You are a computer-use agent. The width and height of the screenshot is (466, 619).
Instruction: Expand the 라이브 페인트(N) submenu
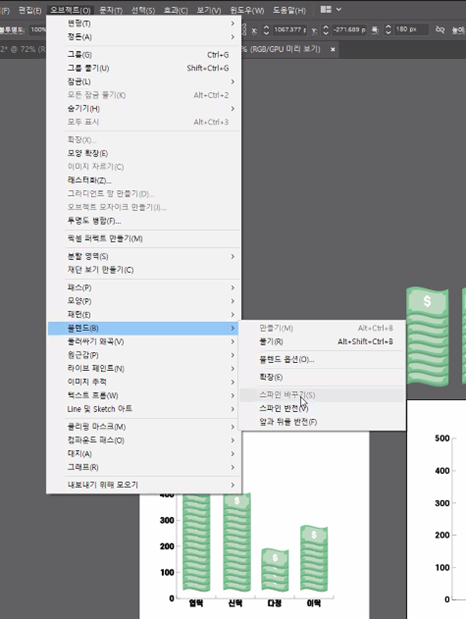click(143, 369)
